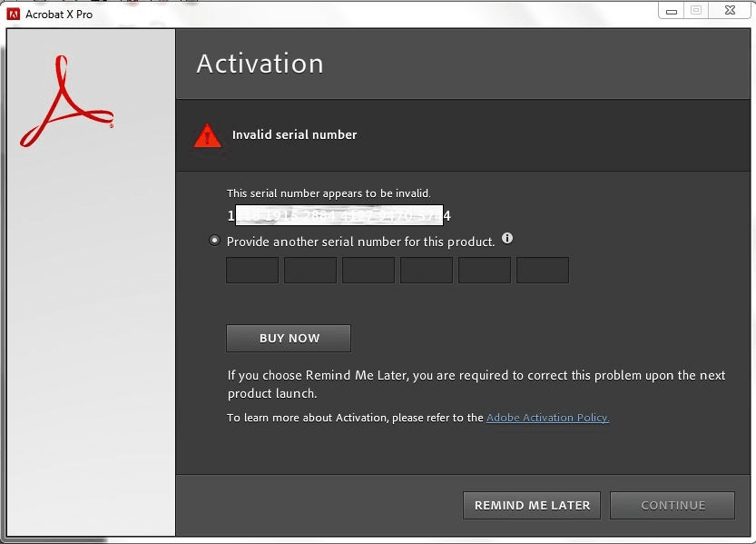Image resolution: width=756 pixels, height=544 pixels.
Task: Click the disabled CONTINUE button
Action: (x=672, y=505)
